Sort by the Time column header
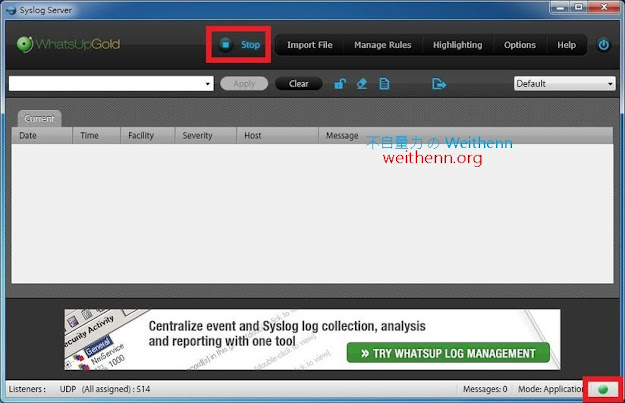625x403 pixels. (96, 136)
